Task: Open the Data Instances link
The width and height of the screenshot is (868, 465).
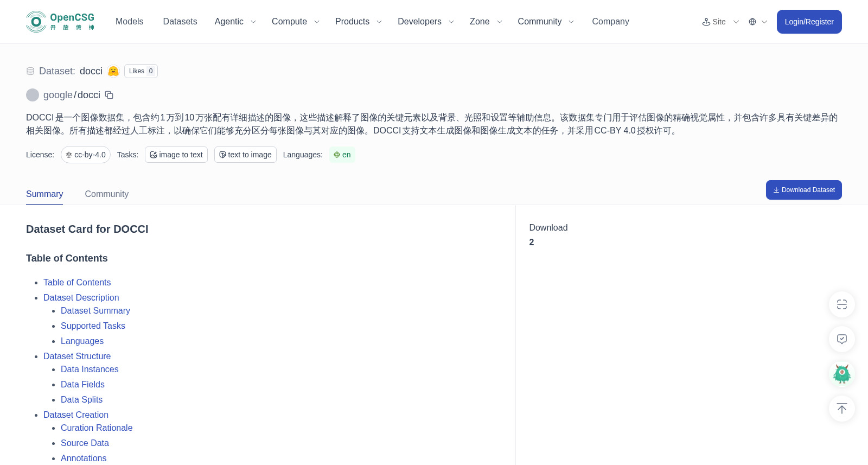Action: tap(90, 369)
